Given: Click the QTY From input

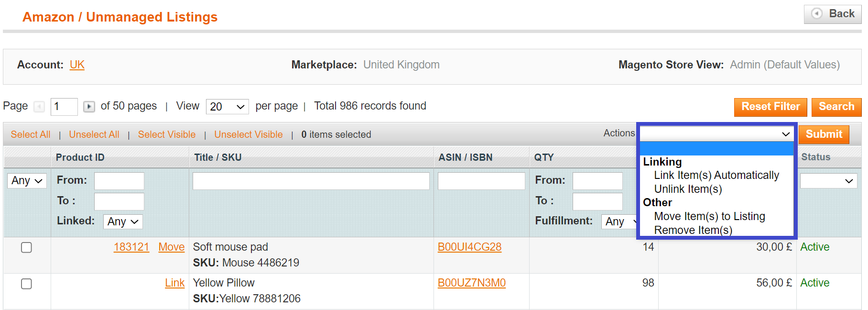Looking at the screenshot, I should (x=597, y=181).
